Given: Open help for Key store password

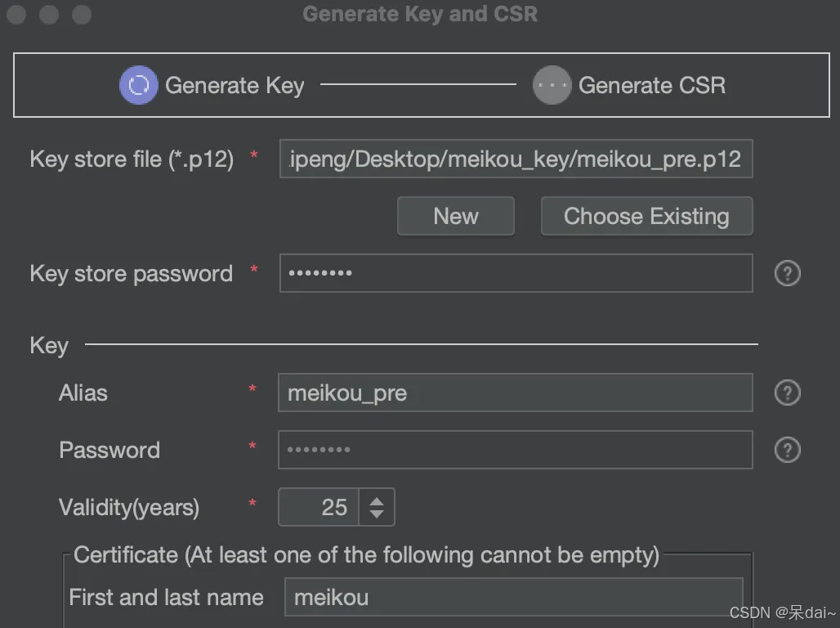Looking at the screenshot, I should click(x=787, y=273).
